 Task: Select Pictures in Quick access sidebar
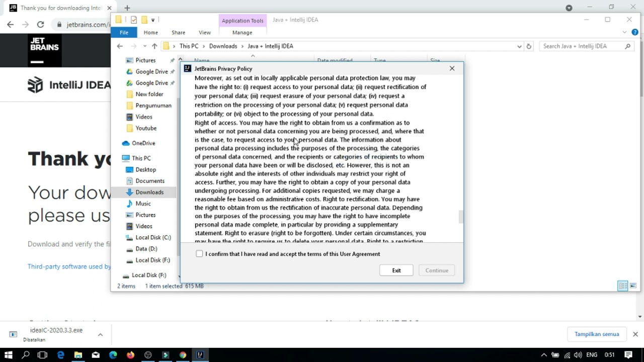click(x=145, y=60)
